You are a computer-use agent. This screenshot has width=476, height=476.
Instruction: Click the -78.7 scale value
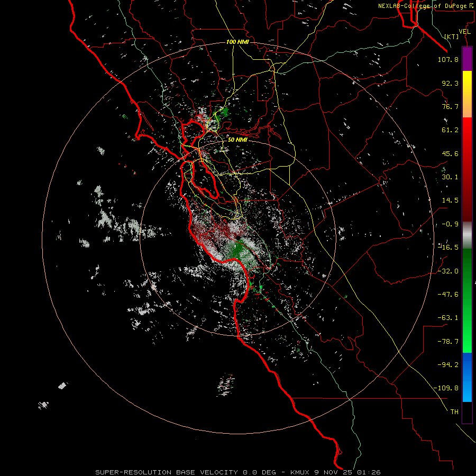point(448,342)
